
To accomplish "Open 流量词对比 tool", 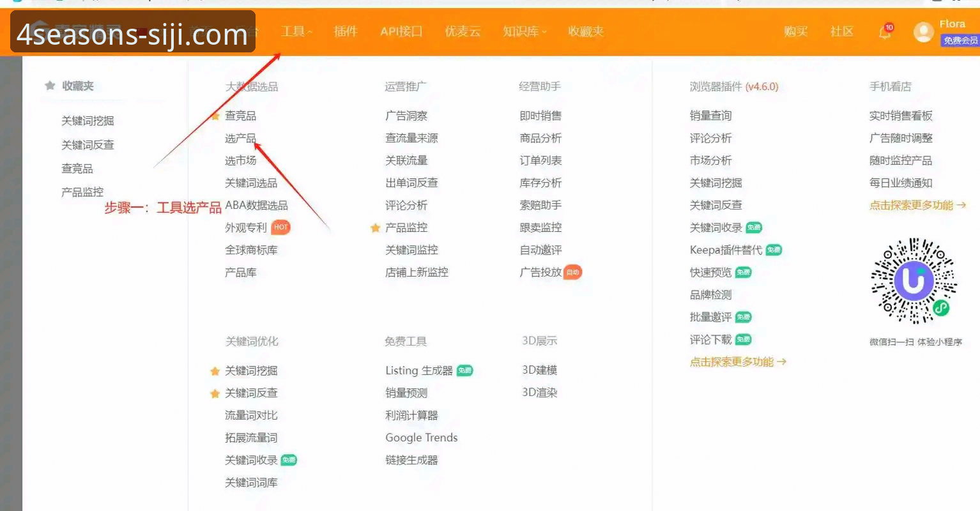I will pyautogui.click(x=251, y=415).
